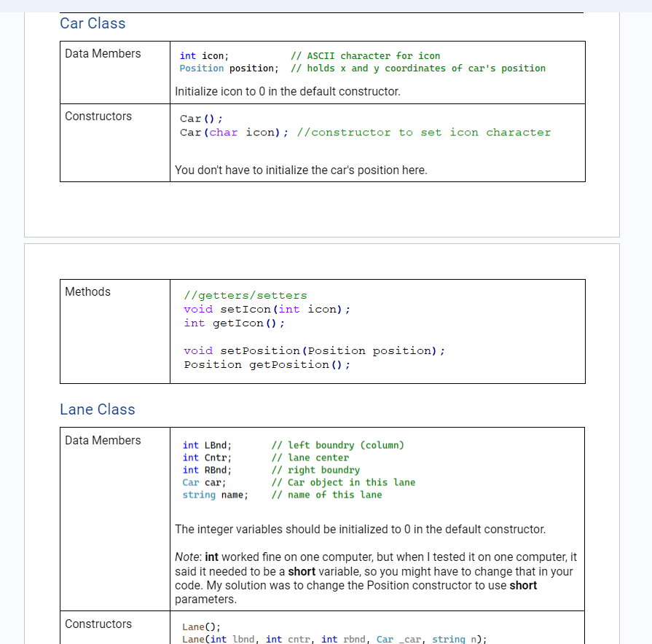The width and height of the screenshot is (652, 644).
Task: Click the code line "Lane();"
Action: (x=201, y=627)
